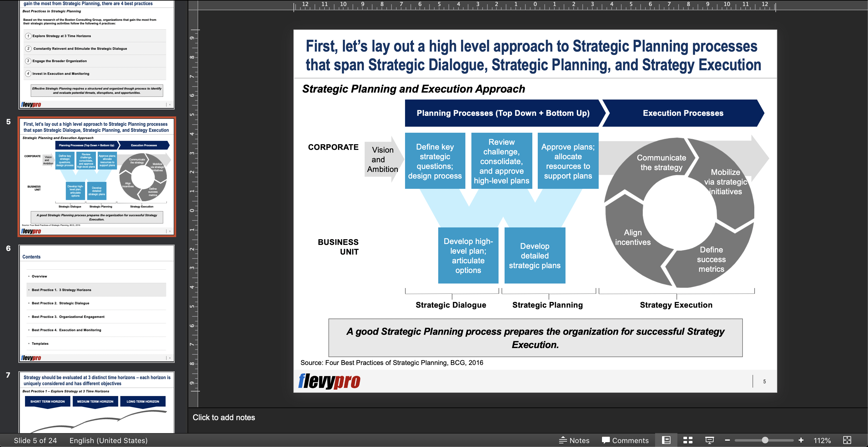Toggle the Notes pane
The image size is (868, 447).
[x=574, y=440]
